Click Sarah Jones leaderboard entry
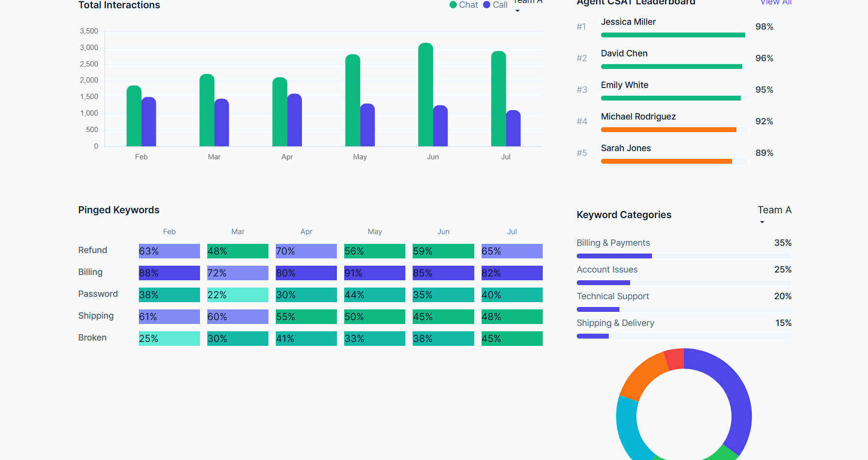The height and width of the screenshot is (460, 868). (625, 148)
